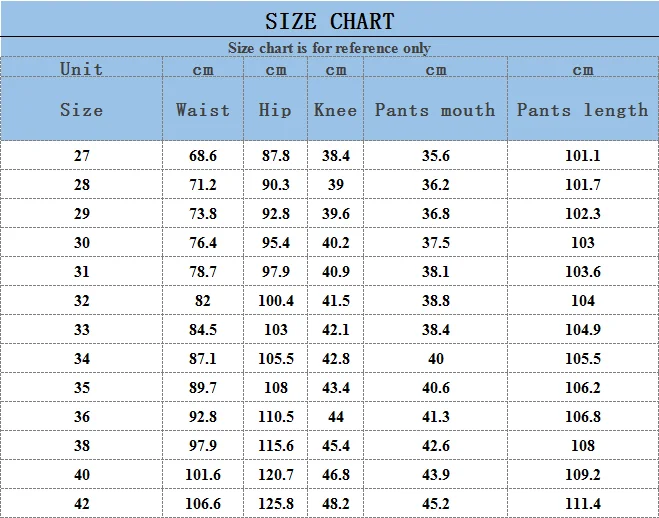Click the Knee column header
This screenshot has width=659, height=518.
[x=335, y=110]
